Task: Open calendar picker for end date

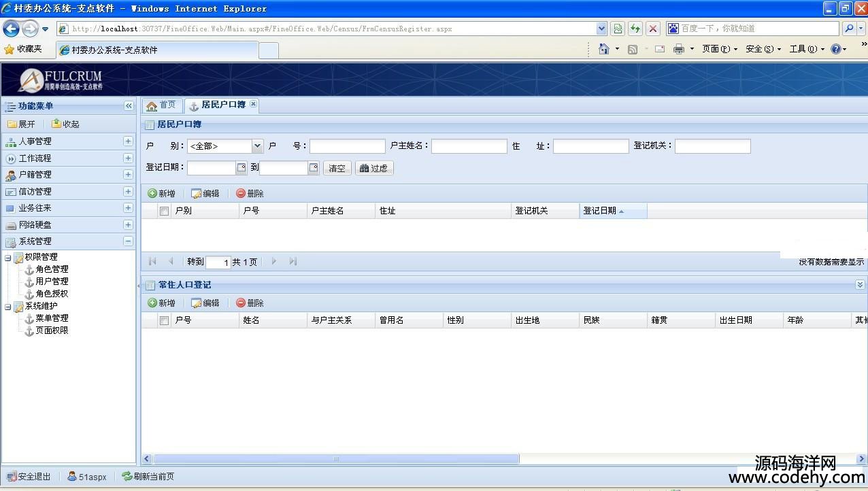Action: [x=314, y=168]
